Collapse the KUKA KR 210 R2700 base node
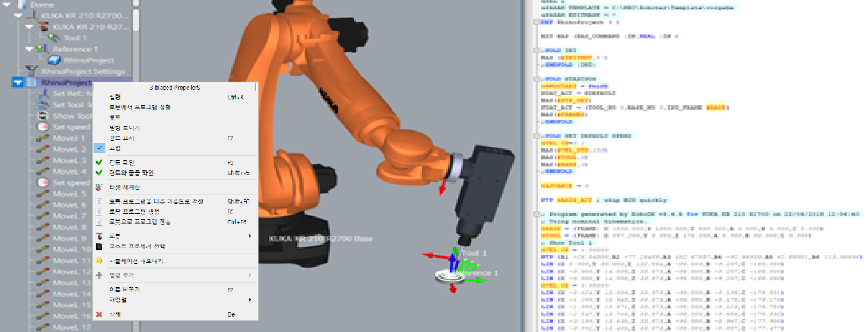The height and width of the screenshot is (332, 868). (18, 16)
